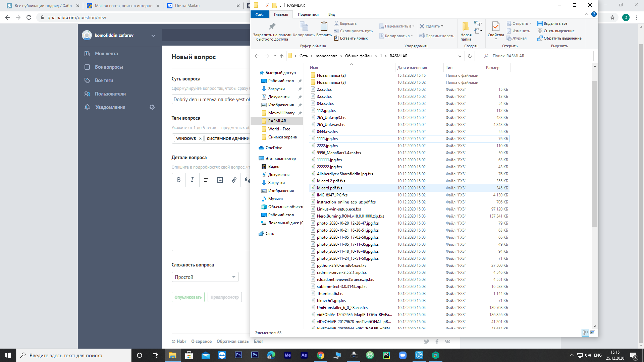The height and width of the screenshot is (362, 644).
Task: Select OneDrive in navigation pane
Action: tap(274, 148)
